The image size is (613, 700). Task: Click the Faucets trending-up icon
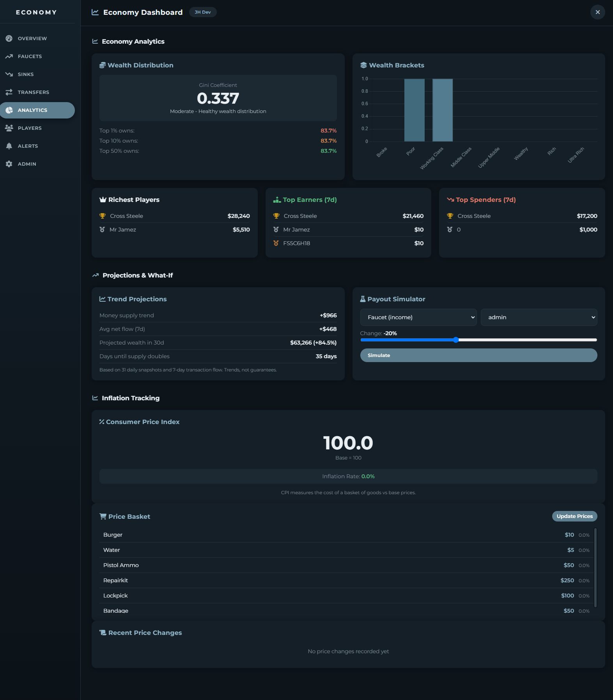pyautogui.click(x=9, y=56)
